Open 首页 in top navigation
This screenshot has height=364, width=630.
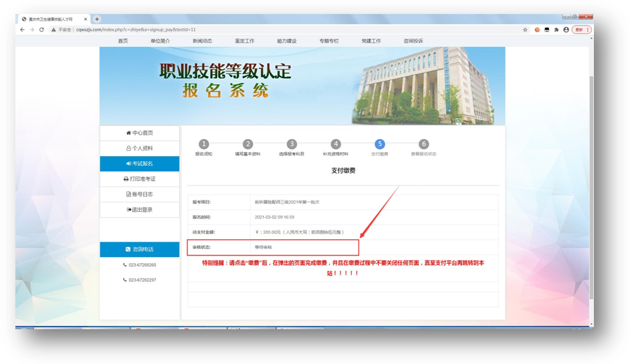tap(123, 41)
